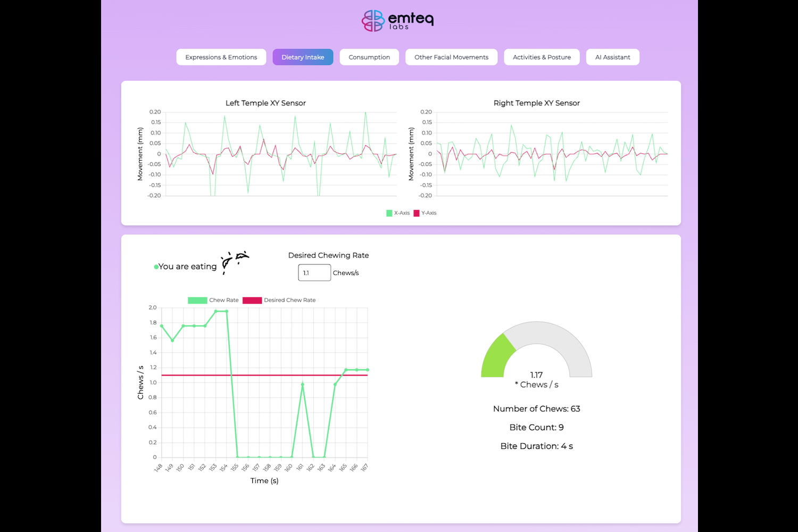The width and height of the screenshot is (798, 532).
Task: Switch to the Consumption tab
Action: pos(369,57)
